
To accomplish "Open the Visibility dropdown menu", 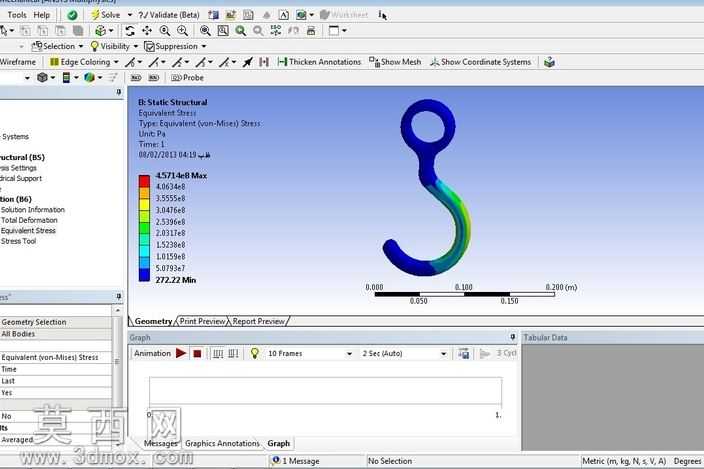I will [x=114, y=46].
